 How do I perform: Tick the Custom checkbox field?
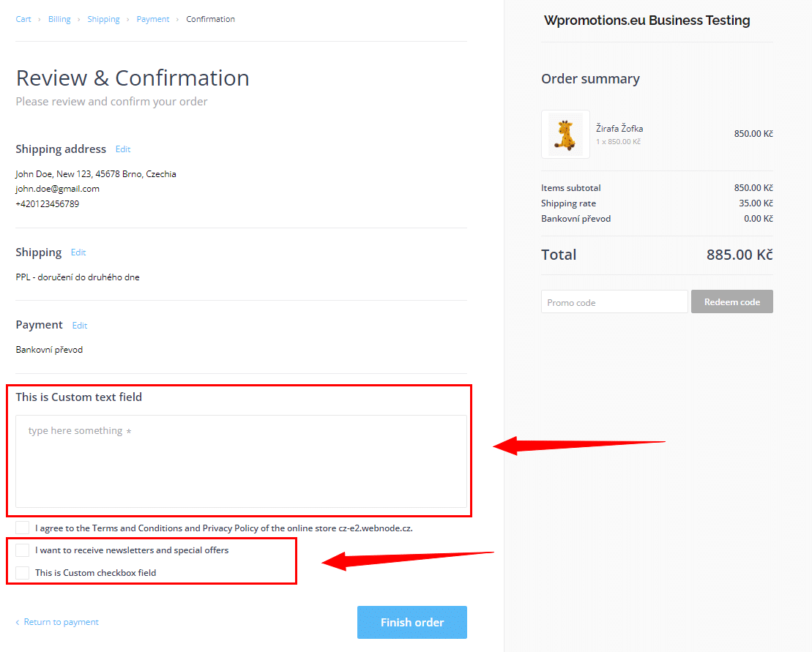click(x=23, y=573)
